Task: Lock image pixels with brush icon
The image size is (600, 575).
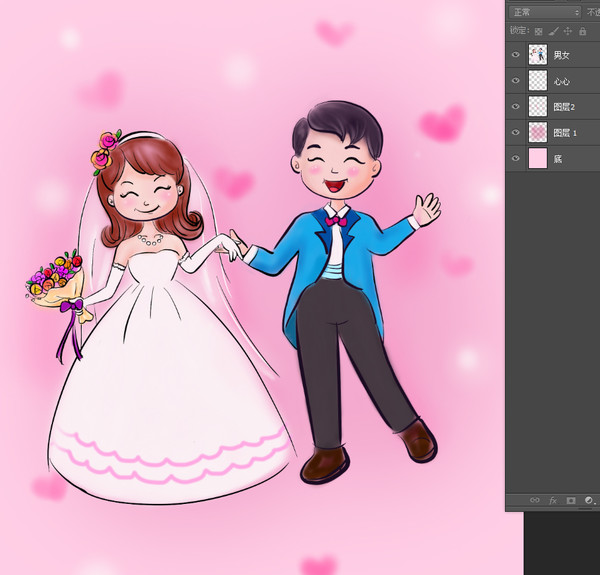Action: tap(553, 31)
